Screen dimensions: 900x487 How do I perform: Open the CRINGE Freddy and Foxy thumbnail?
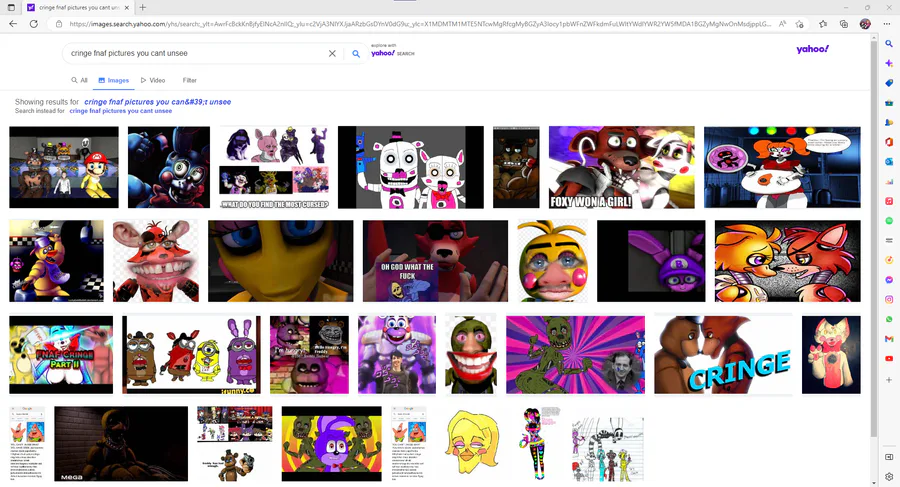click(x=723, y=354)
